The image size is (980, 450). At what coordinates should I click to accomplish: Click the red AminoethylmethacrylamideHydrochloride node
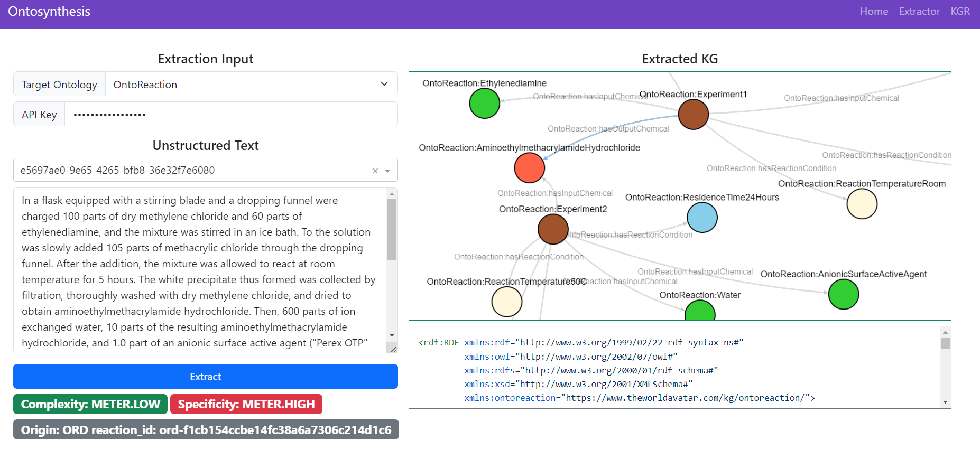[x=529, y=167]
